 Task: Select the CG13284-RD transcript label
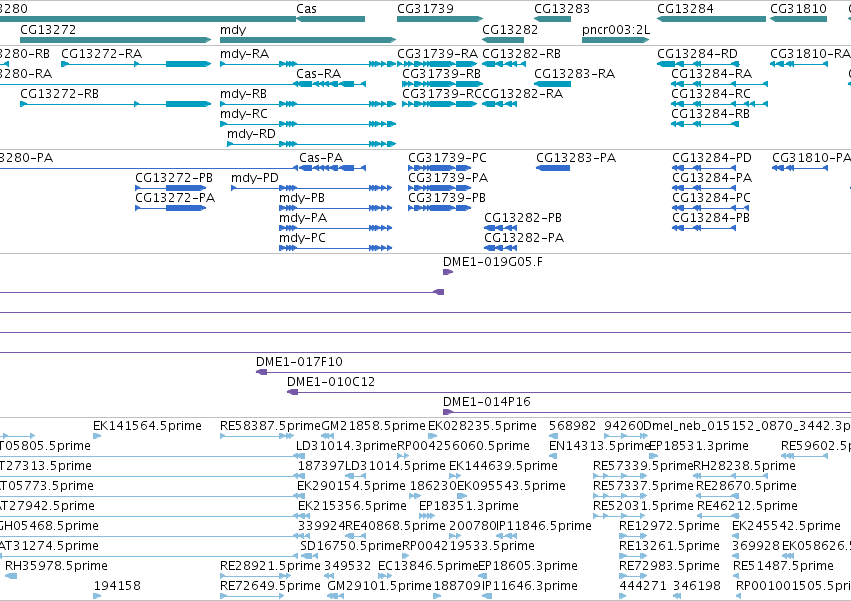point(697,54)
